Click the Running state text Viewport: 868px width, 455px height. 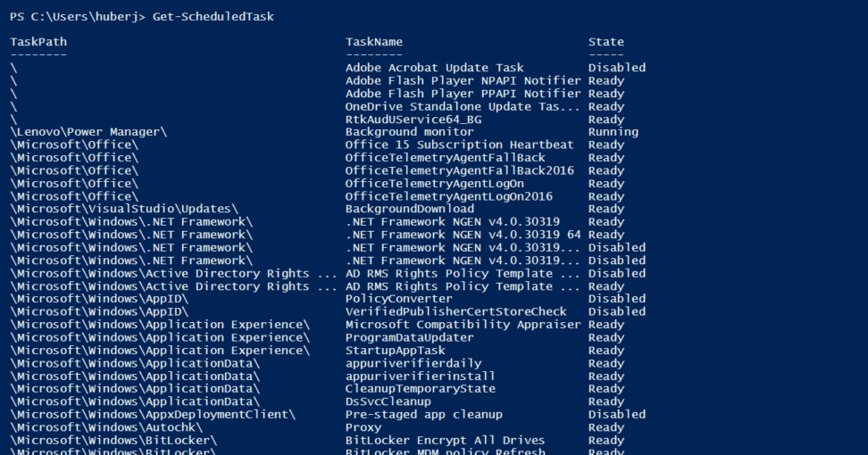tap(613, 132)
